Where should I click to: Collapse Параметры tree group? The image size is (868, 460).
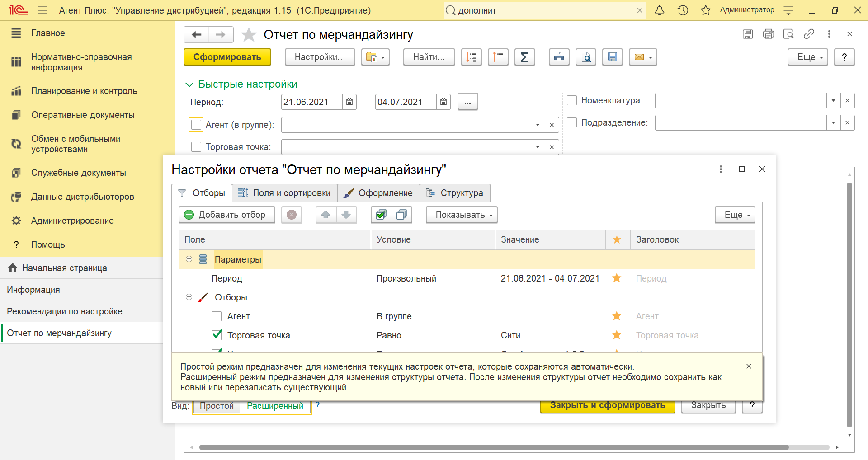(189, 259)
